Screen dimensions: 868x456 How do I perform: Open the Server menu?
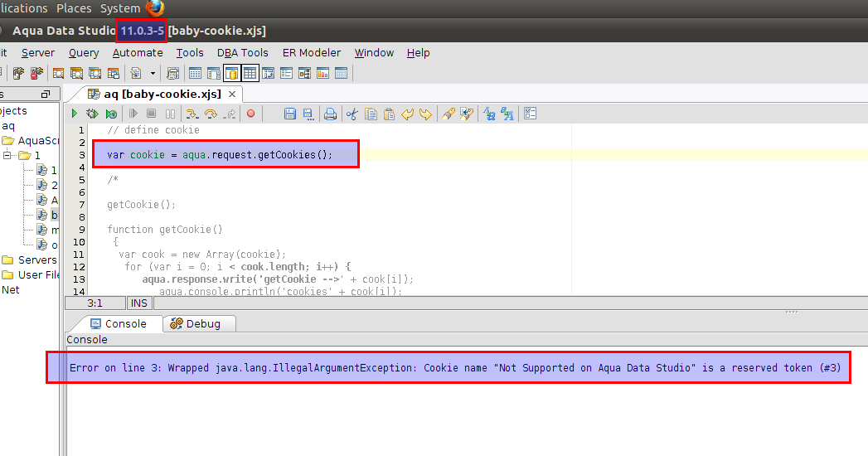coord(38,52)
